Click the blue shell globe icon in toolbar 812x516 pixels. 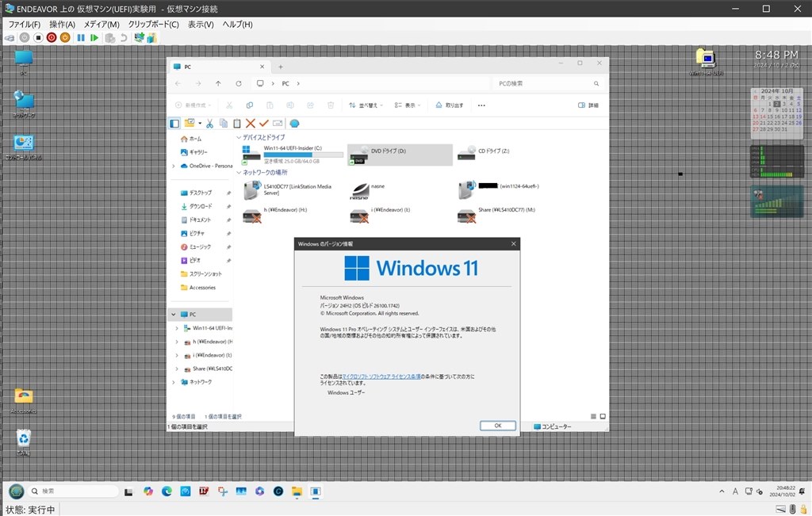point(295,123)
